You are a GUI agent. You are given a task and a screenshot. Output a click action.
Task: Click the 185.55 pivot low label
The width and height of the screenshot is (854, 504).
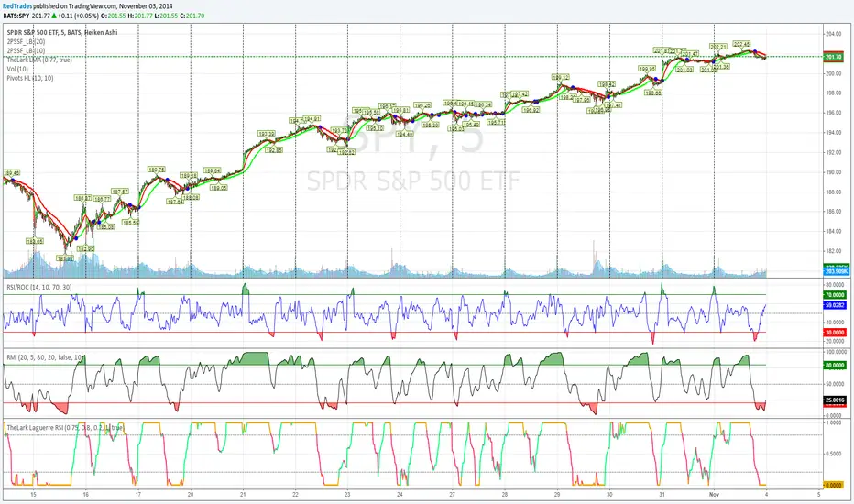pos(131,223)
